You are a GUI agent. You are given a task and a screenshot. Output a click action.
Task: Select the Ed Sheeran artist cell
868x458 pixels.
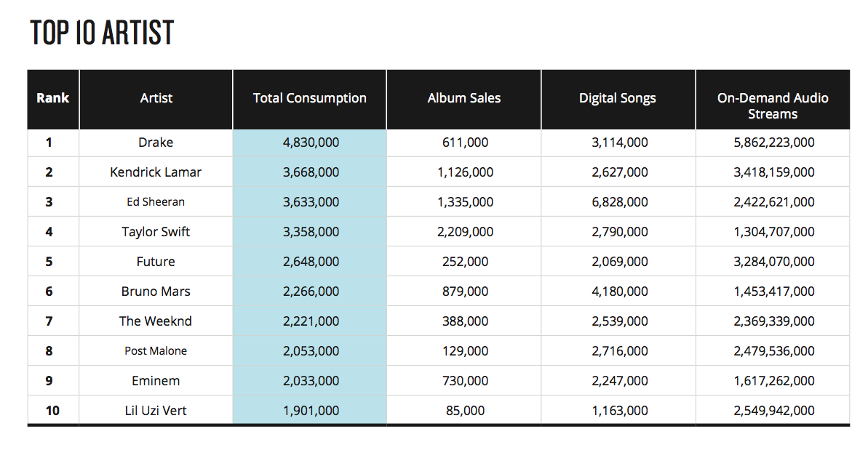(156, 202)
